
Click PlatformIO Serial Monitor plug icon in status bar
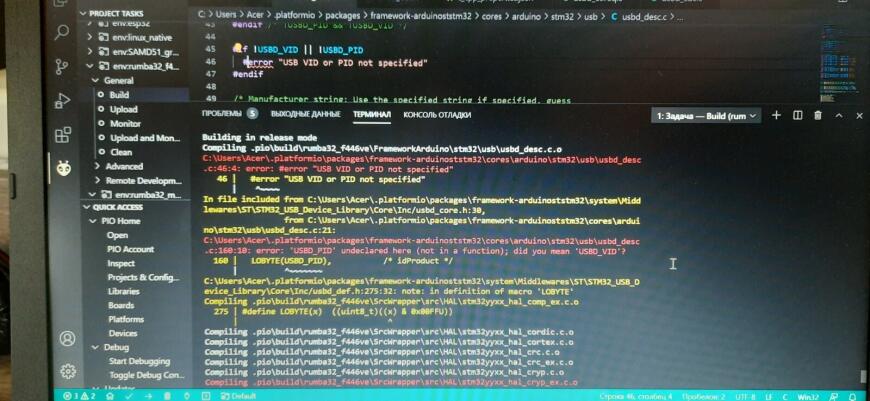coord(187,396)
